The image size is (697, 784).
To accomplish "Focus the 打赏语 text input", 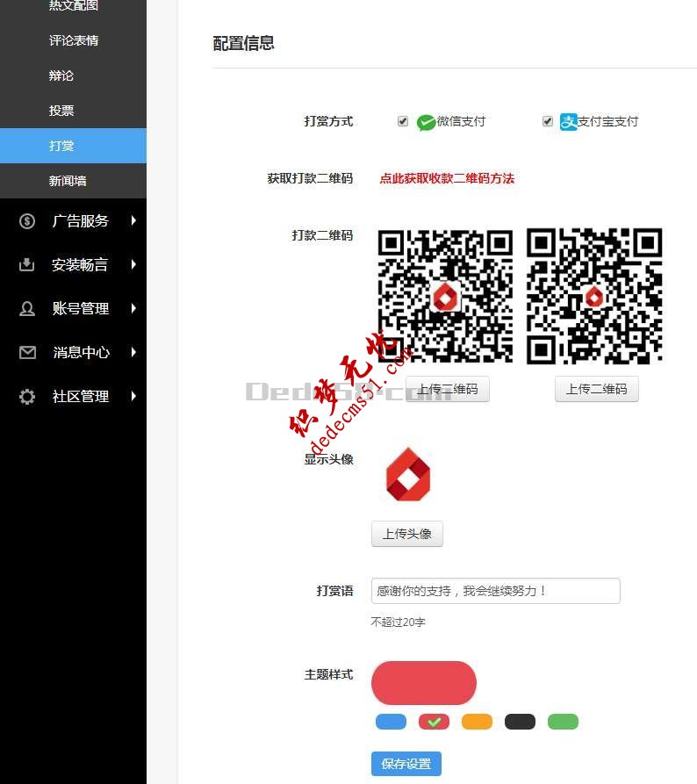I will pos(495,591).
